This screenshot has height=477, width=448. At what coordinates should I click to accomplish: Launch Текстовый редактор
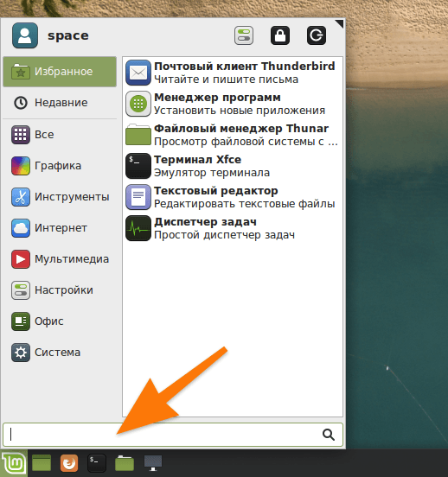click(x=233, y=197)
